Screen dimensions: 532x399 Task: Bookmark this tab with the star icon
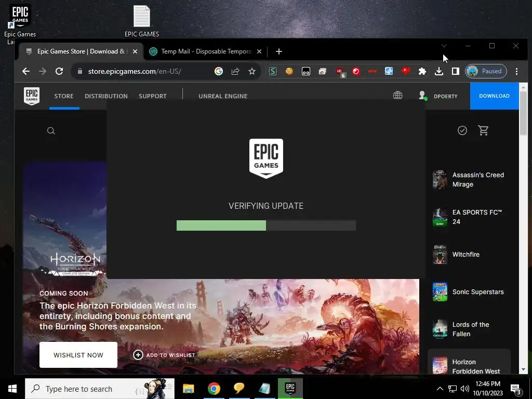[252, 71]
